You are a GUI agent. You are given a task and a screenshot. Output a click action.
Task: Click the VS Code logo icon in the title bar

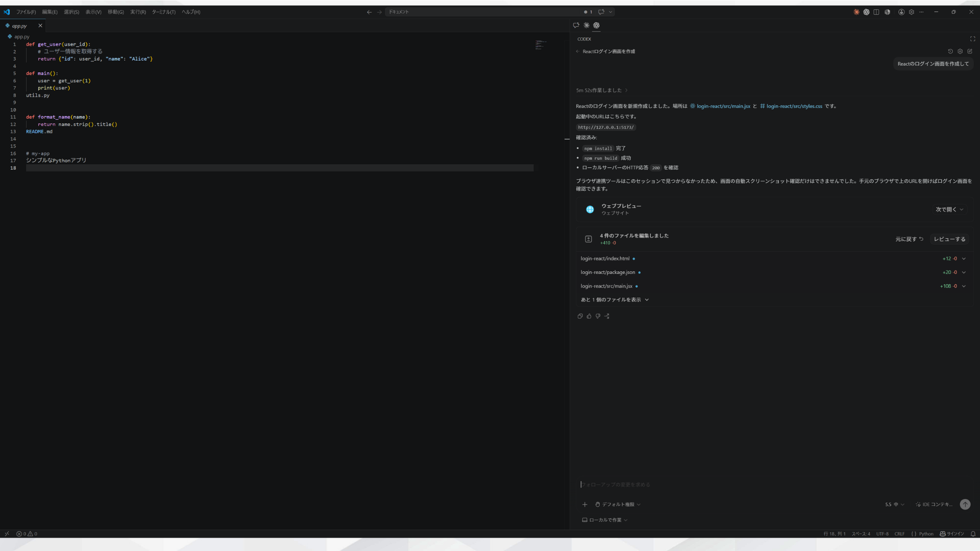click(7, 12)
